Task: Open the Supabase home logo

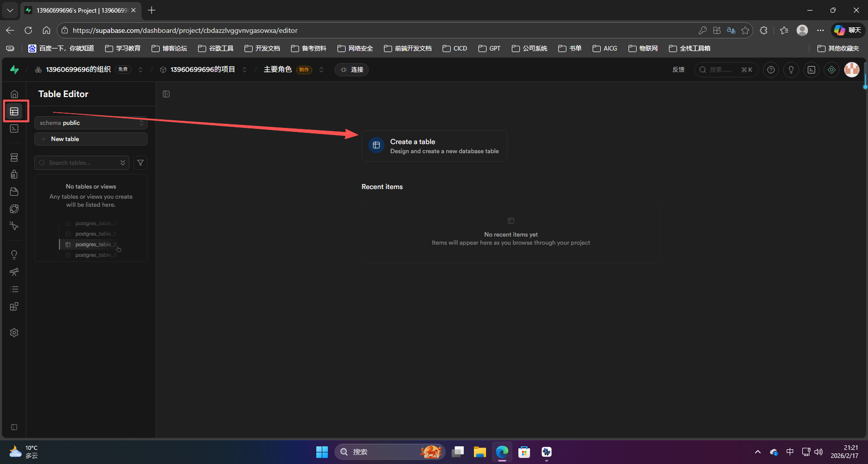Action: click(14, 70)
